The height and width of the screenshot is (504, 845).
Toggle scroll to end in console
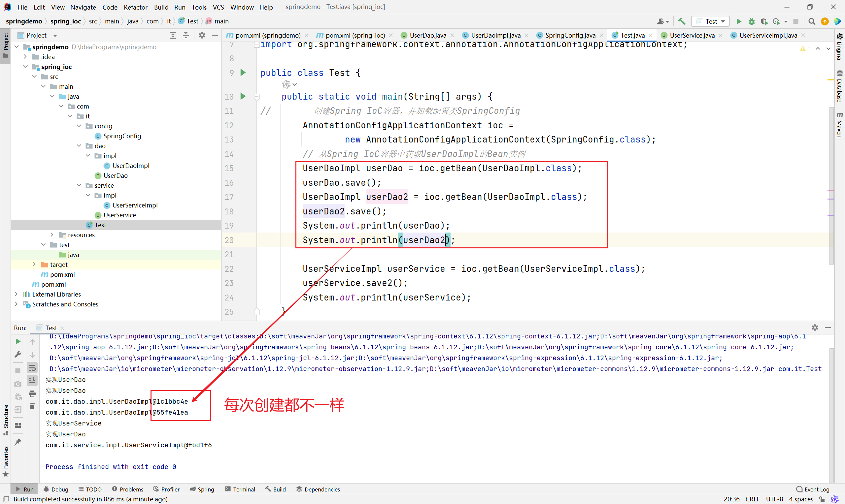coord(32,380)
